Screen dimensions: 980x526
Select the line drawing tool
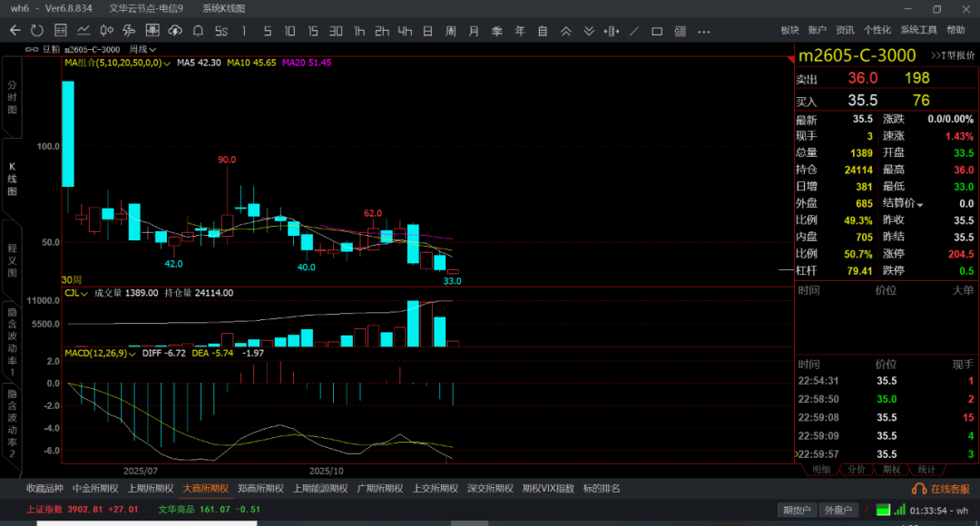coord(634,31)
